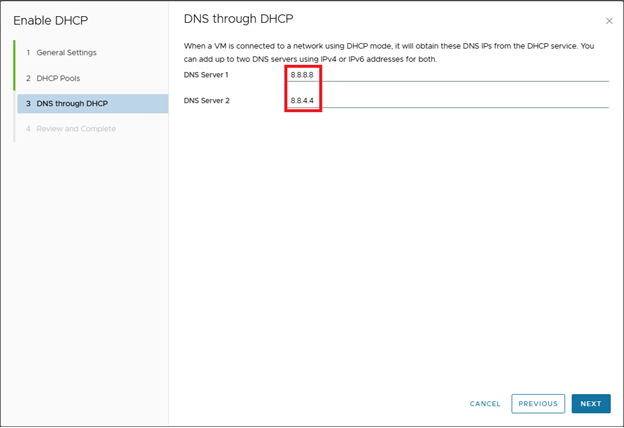Click the 8.8.4.4 value in DNS Server 2

pos(302,101)
